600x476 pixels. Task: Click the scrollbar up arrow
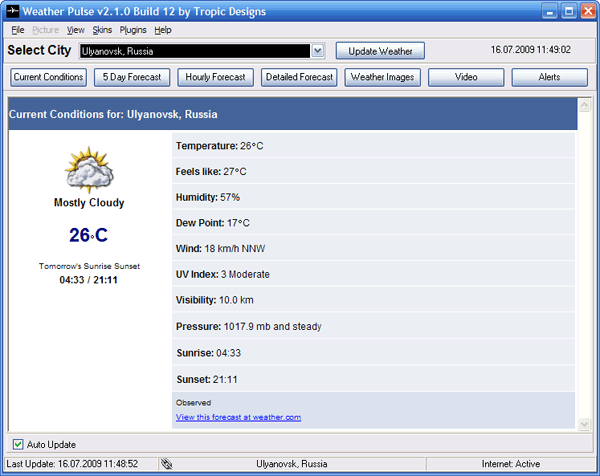tap(585, 105)
